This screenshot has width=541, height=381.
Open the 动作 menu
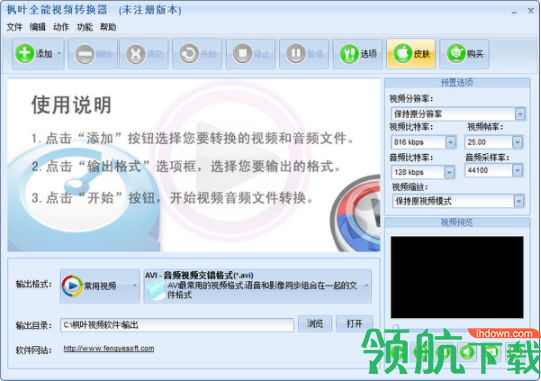[x=61, y=27]
